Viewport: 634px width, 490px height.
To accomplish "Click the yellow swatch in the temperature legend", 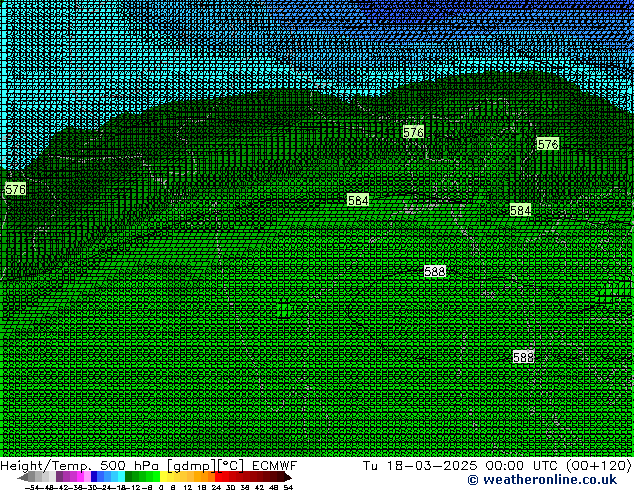I will pyautogui.click(x=163, y=476).
